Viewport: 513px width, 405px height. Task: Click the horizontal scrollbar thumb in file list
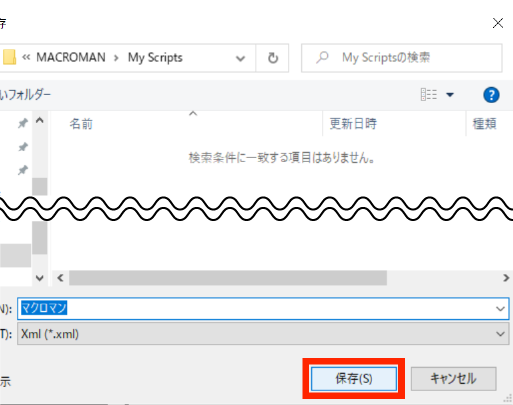click(x=228, y=278)
